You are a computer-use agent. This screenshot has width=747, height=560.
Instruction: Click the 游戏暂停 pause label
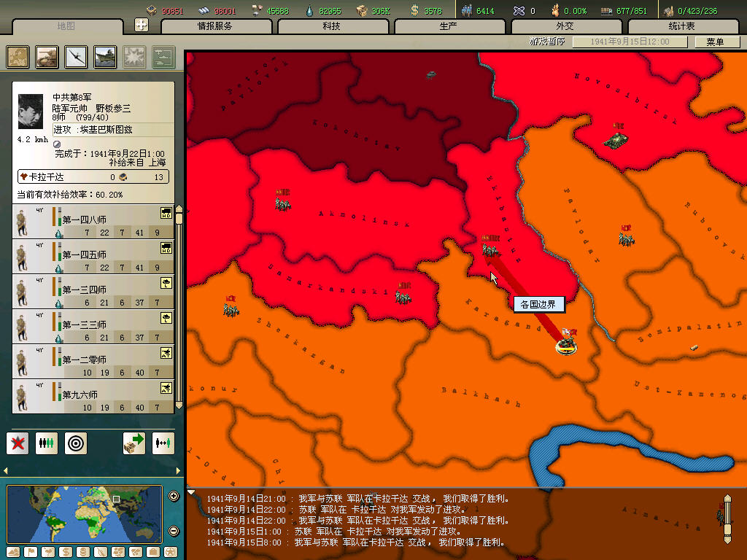click(x=547, y=42)
